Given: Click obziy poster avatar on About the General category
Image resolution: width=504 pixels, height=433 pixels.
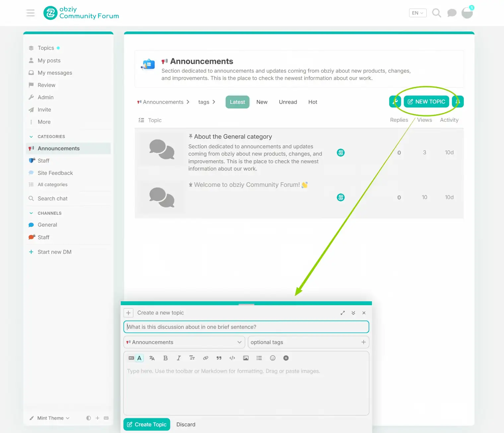Looking at the screenshot, I should [341, 153].
